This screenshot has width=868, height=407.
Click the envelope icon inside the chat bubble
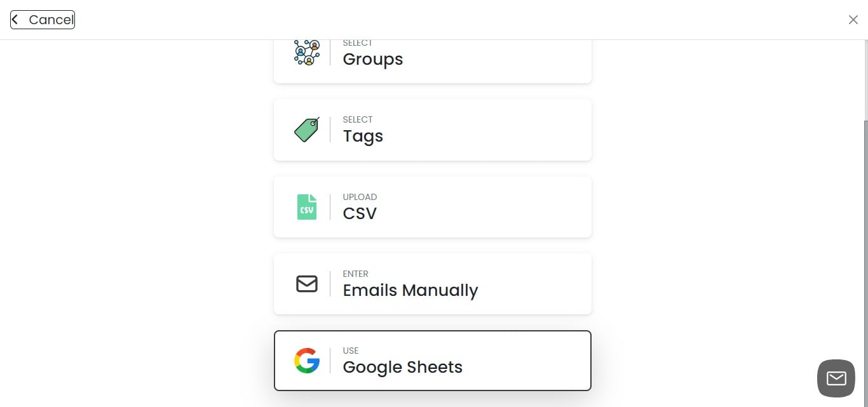point(836,378)
